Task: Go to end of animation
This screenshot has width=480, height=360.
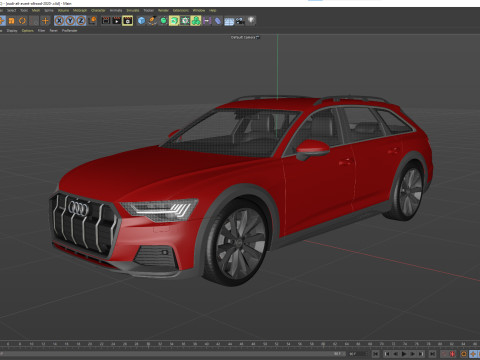Action: click(432, 354)
